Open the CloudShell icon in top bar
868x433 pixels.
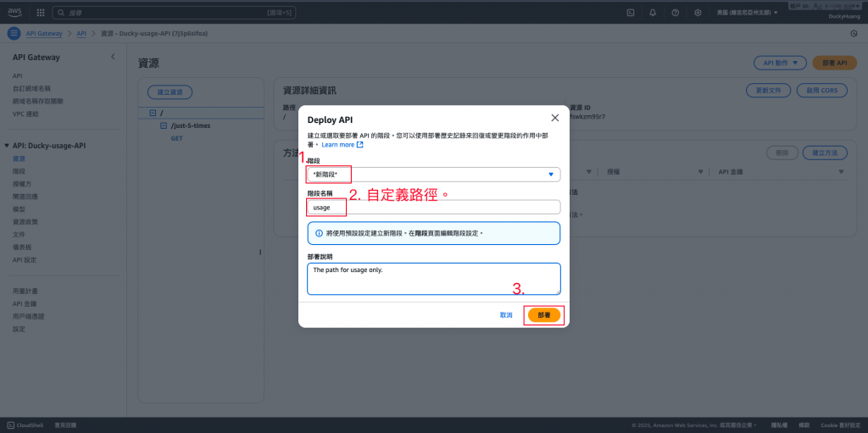[630, 12]
